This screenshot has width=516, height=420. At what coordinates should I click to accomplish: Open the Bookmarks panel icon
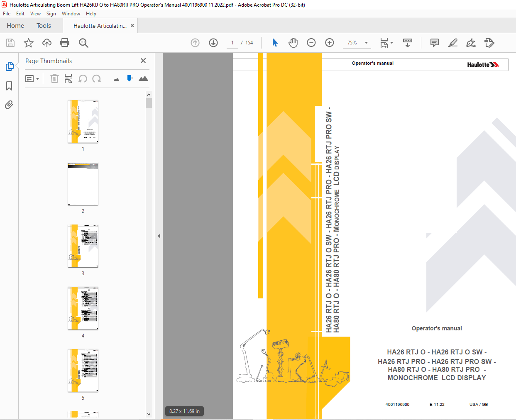(x=9, y=86)
